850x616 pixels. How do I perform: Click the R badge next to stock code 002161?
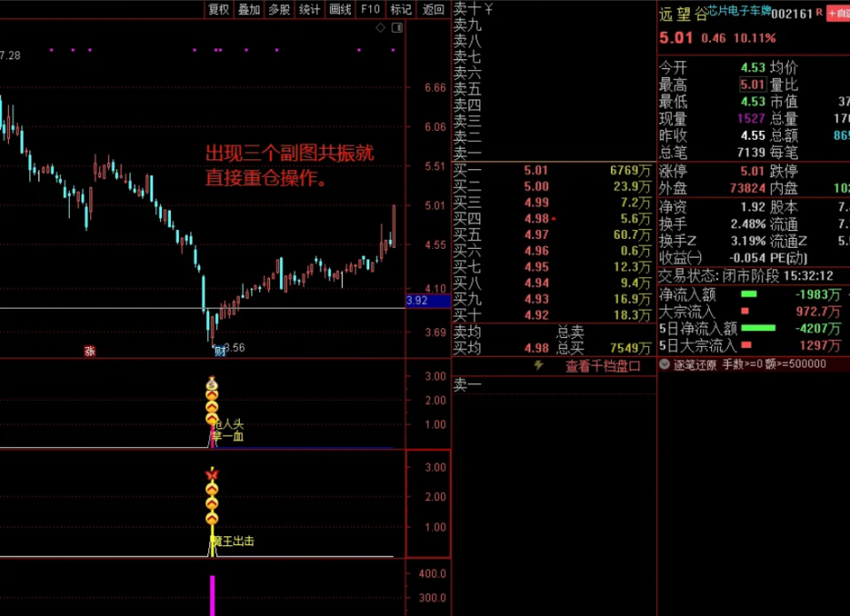[x=819, y=12]
